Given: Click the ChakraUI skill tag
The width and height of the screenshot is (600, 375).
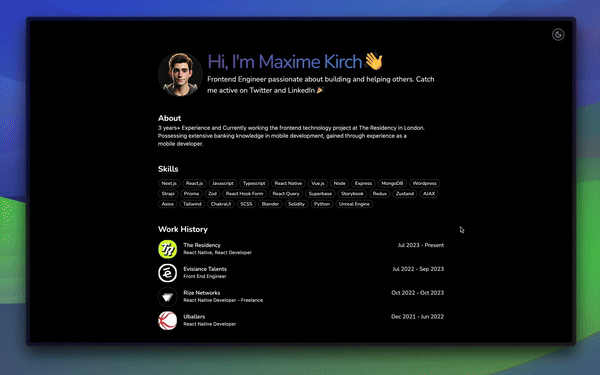Looking at the screenshot, I should tap(221, 204).
